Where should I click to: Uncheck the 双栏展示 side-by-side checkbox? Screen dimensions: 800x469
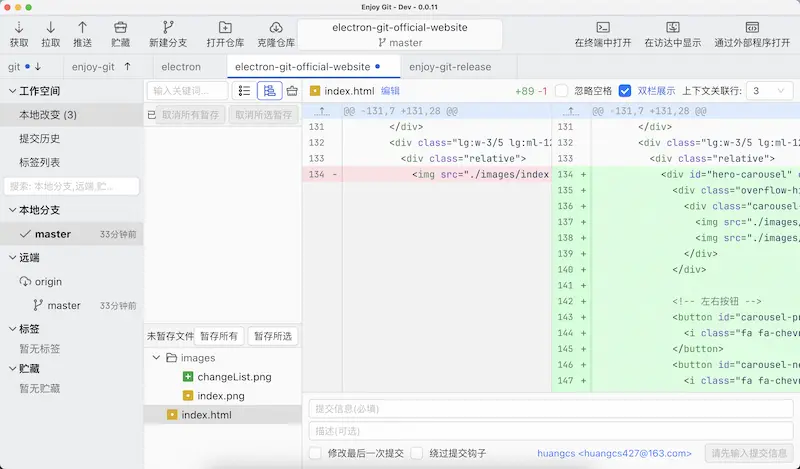[x=625, y=91]
